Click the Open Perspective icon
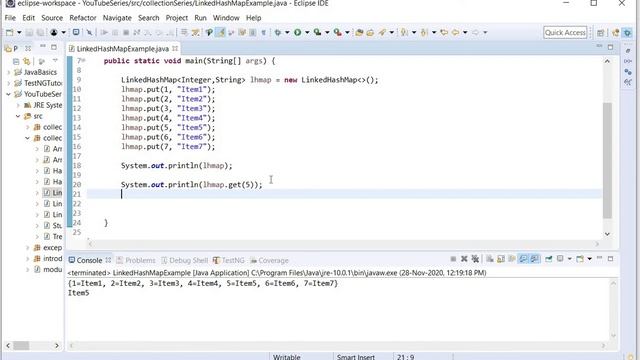This screenshot has height=360, width=640. click(600, 33)
